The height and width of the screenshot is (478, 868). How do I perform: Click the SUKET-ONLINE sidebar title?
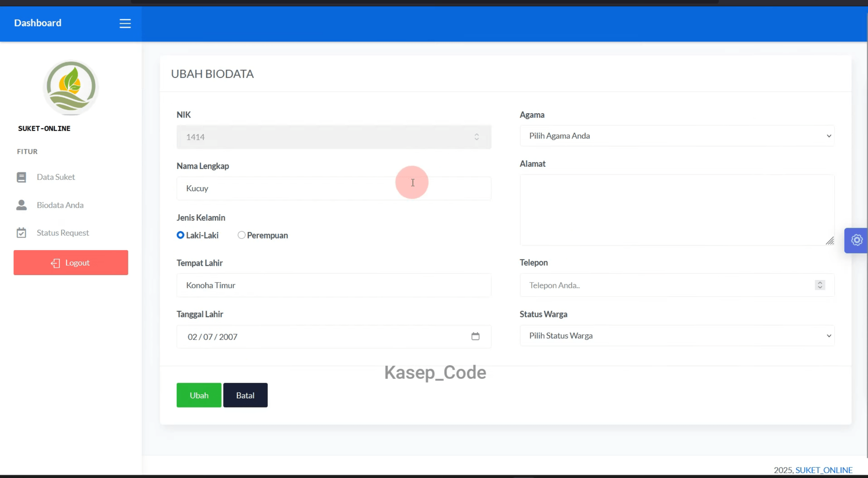pyautogui.click(x=44, y=128)
